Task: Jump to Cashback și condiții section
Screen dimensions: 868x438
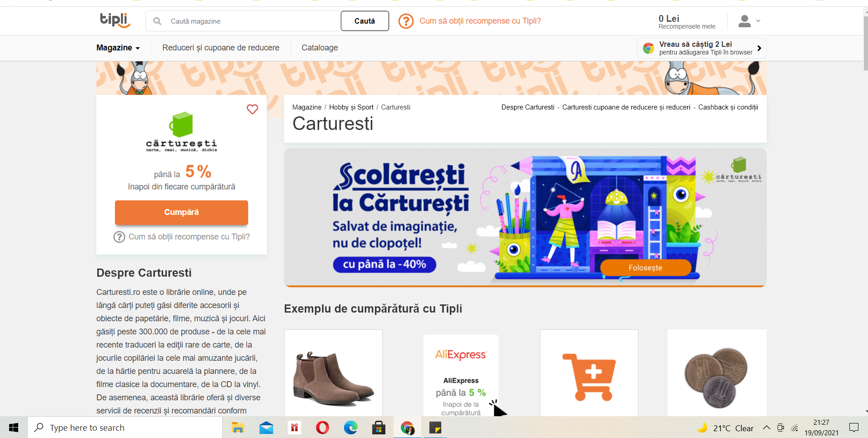Action: [728, 107]
